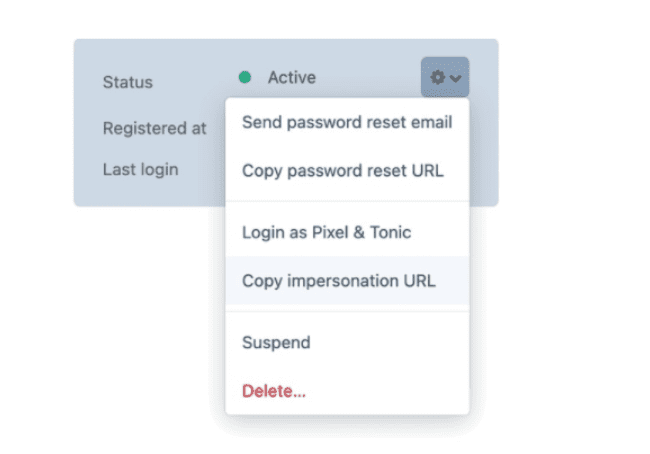The image size is (650, 454).
Task: Choose the red Delete… option
Action: click(x=273, y=390)
